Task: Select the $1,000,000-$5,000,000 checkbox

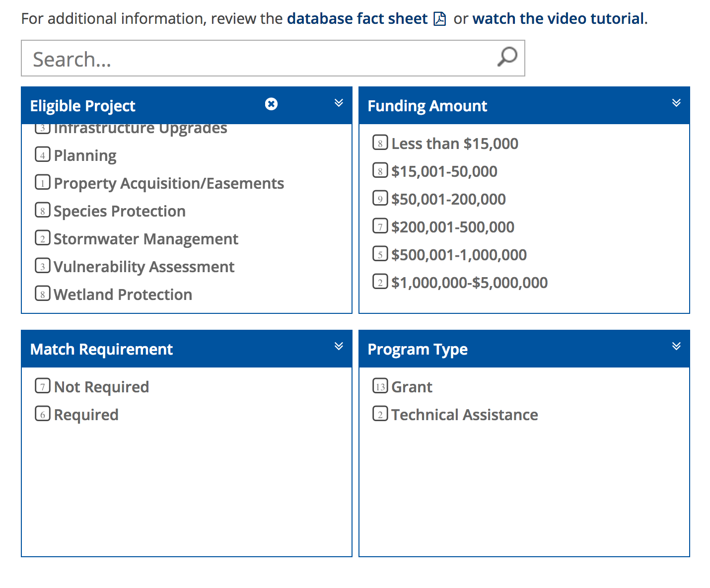Action: click(380, 282)
